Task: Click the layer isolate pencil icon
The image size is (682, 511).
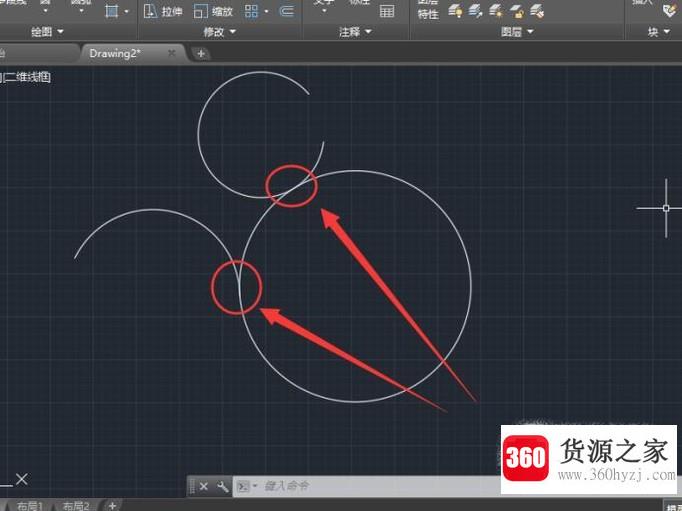Action: click(x=475, y=11)
